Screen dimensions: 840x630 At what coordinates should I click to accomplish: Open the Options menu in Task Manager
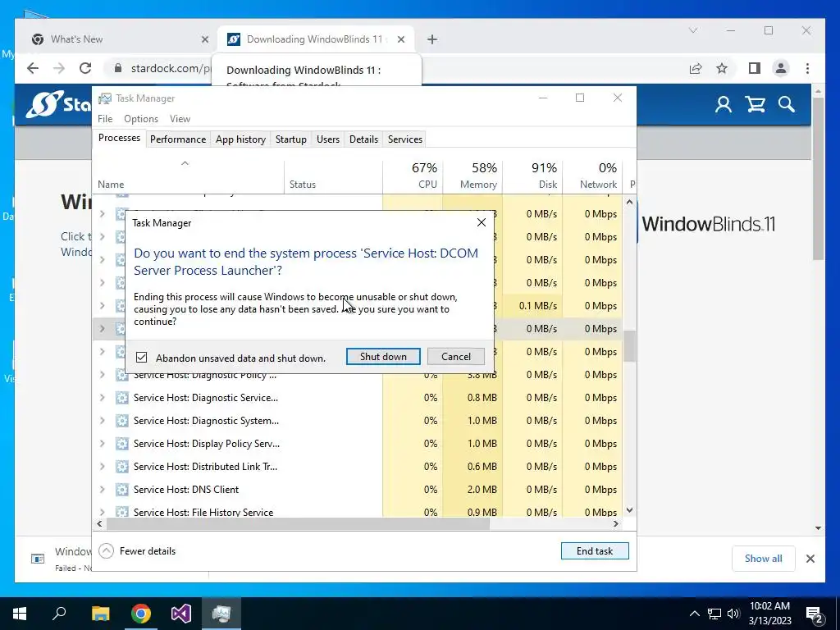(x=141, y=119)
